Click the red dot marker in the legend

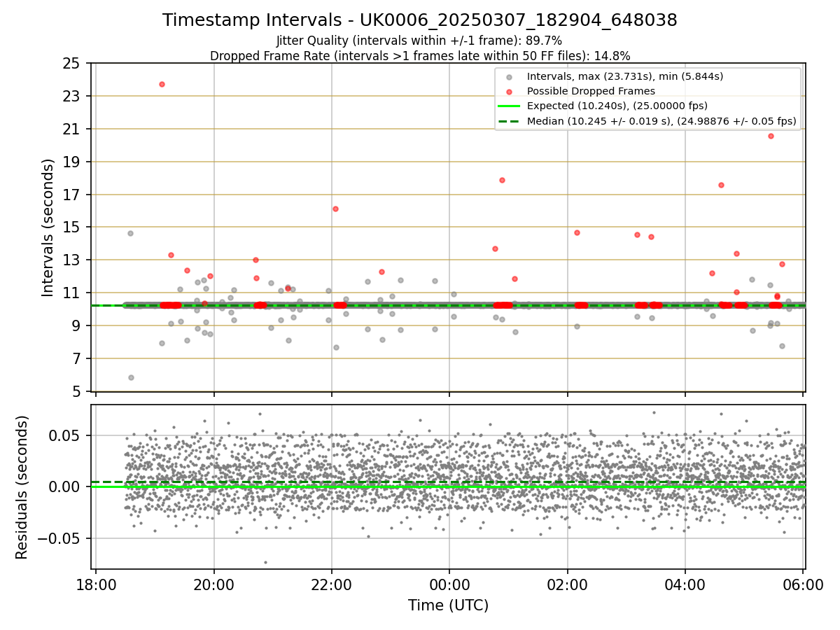point(510,92)
